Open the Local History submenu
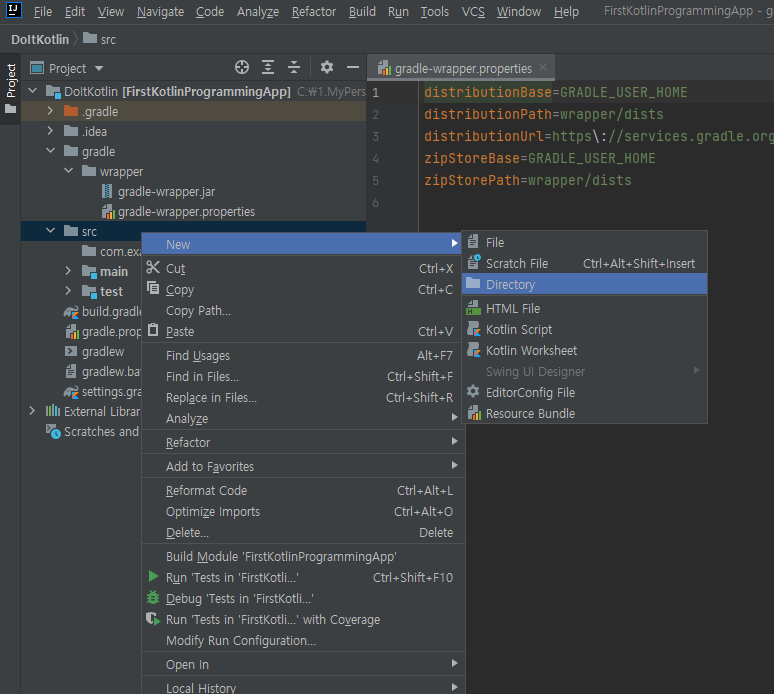 [302, 687]
